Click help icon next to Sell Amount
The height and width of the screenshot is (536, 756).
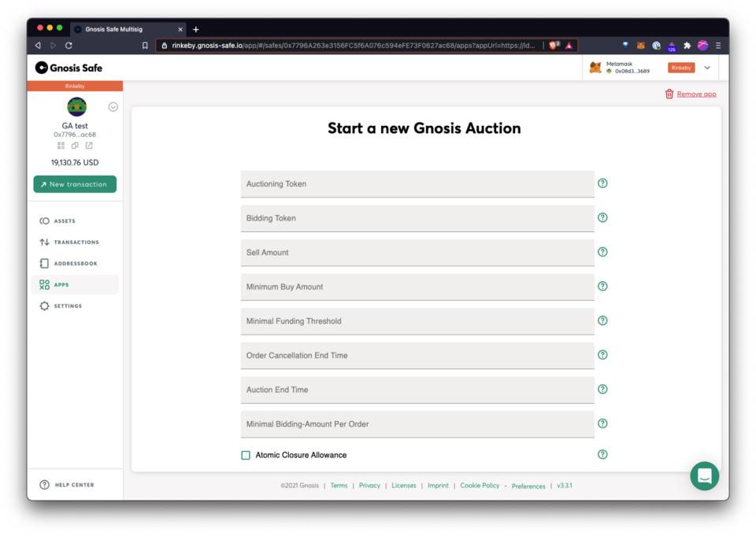click(x=602, y=252)
